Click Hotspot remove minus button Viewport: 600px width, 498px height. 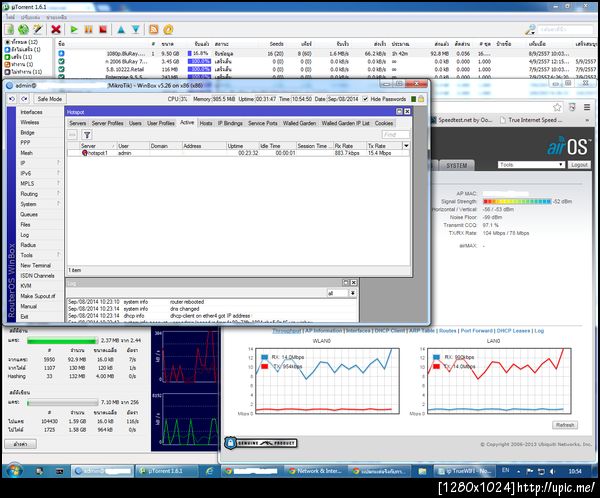pyautogui.click(x=72, y=135)
